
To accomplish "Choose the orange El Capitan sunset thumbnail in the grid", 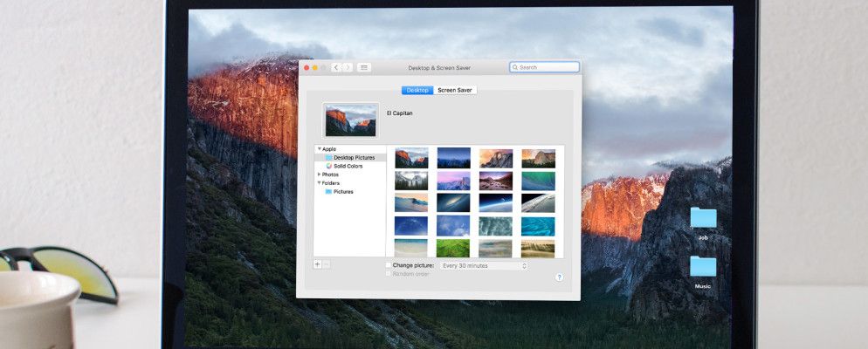I will (411, 158).
